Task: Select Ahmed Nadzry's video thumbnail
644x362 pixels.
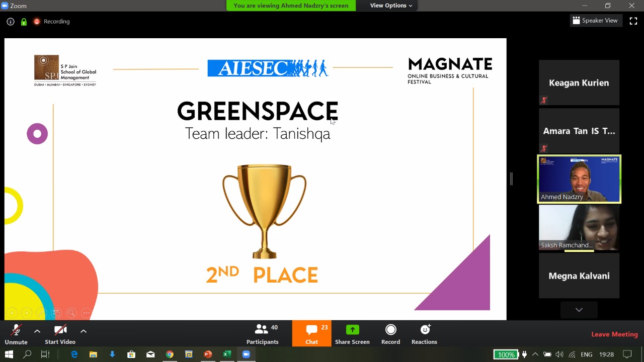Action: [579, 179]
